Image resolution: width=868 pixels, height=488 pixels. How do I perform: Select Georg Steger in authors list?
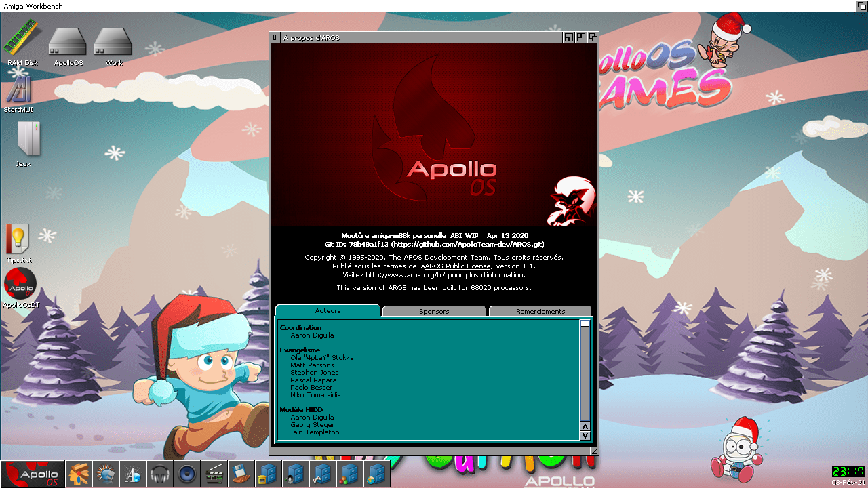click(x=313, y=425)
